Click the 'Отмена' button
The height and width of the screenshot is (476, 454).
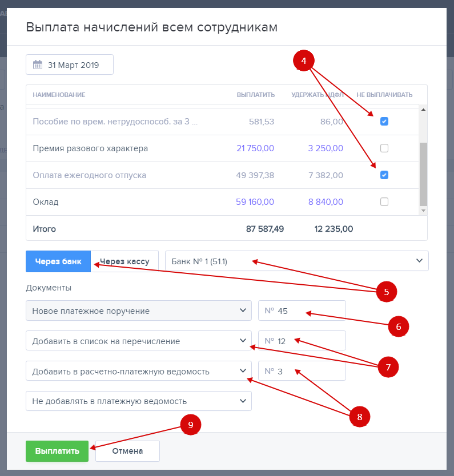[127, 451]
